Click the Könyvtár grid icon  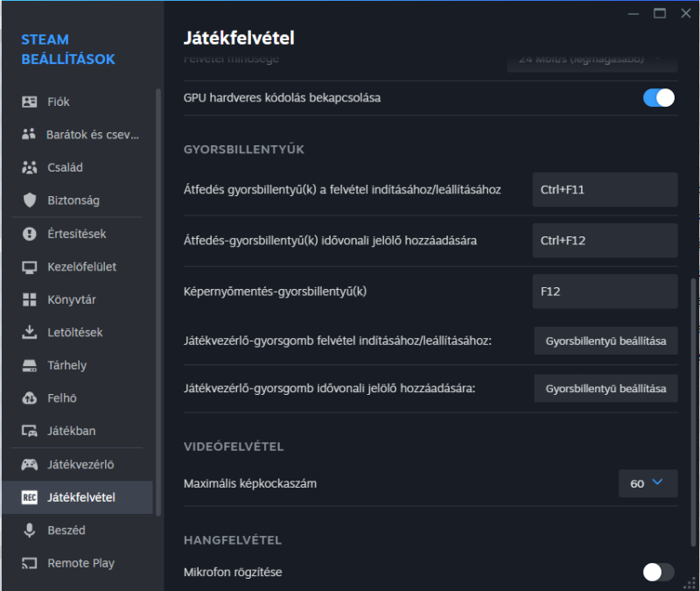(30, 299)
